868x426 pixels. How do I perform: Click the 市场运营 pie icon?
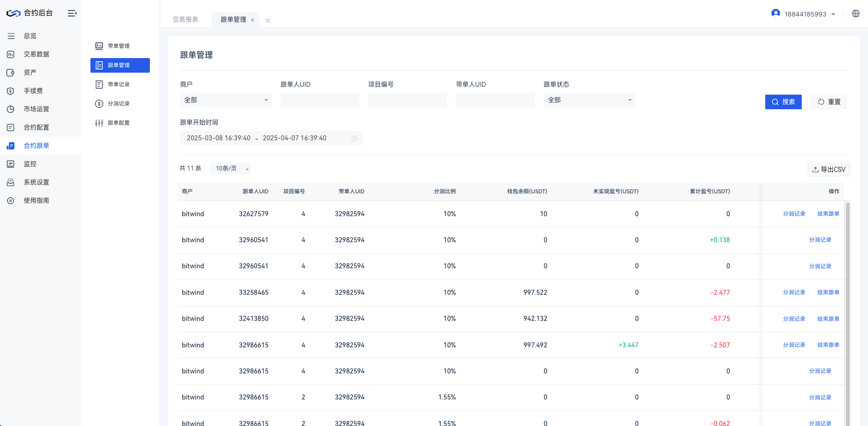coord(11,109)
